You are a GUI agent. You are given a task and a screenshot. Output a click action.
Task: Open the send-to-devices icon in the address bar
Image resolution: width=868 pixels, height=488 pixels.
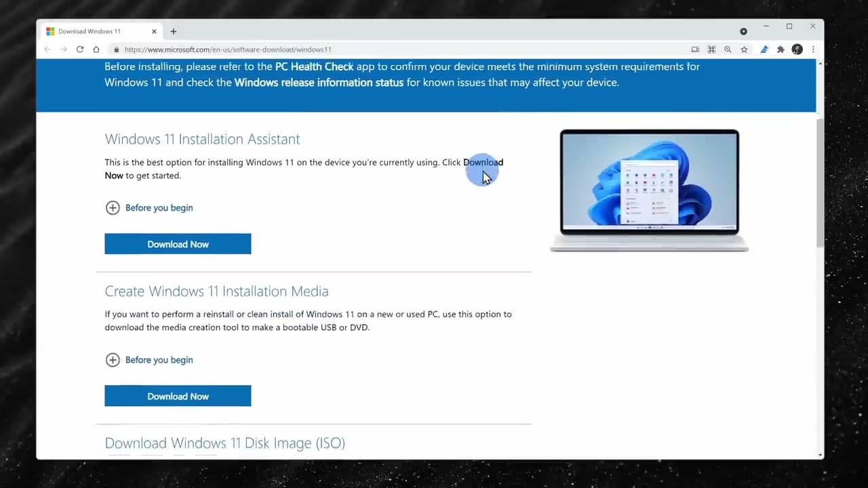coord(695,49)
